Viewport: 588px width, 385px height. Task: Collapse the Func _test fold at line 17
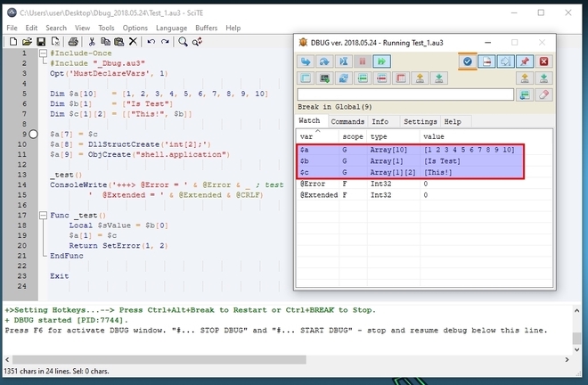(x=42, y=216)
